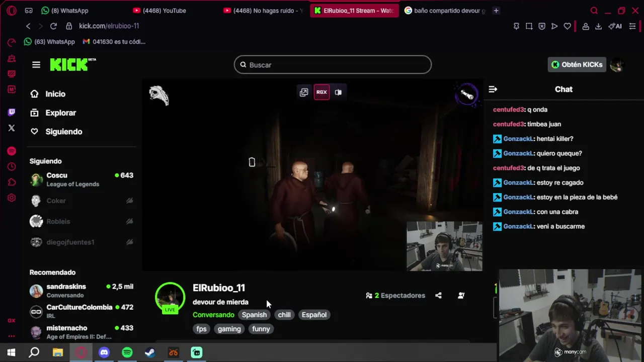Go to Inicio in sidebar
Image resolution: width=644 pixels, height=362 pixels.
point(48,94)
